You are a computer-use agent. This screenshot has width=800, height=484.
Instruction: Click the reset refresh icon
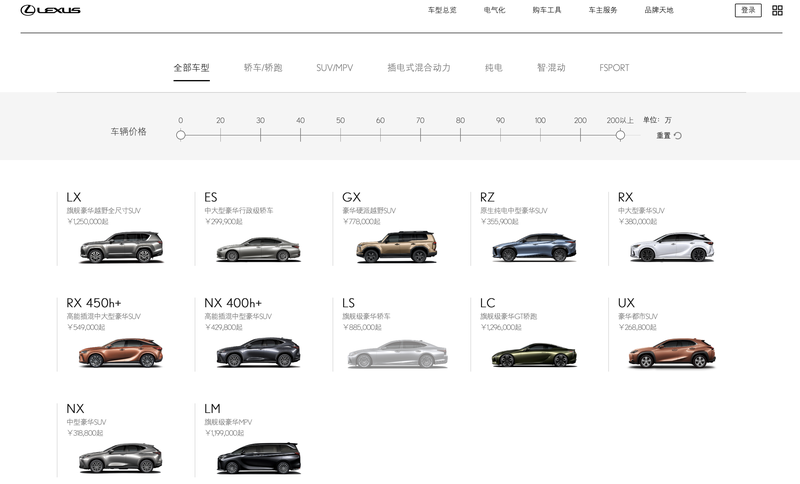tap(678, 136)
